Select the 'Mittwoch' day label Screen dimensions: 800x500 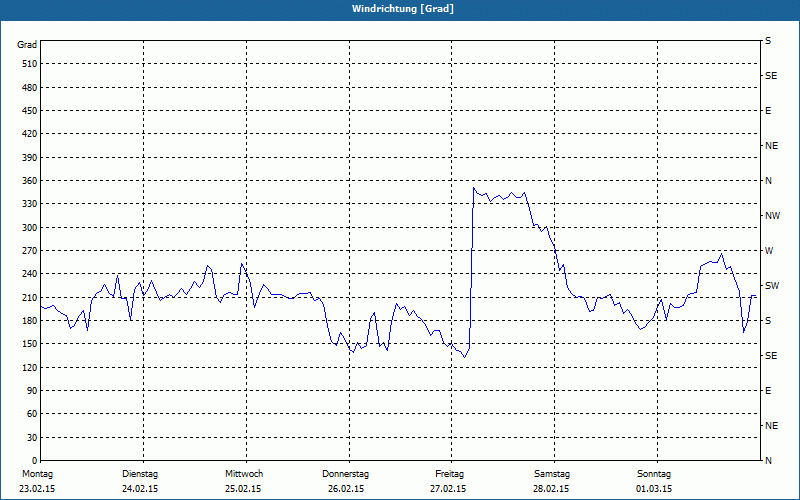tap(244, 474)
